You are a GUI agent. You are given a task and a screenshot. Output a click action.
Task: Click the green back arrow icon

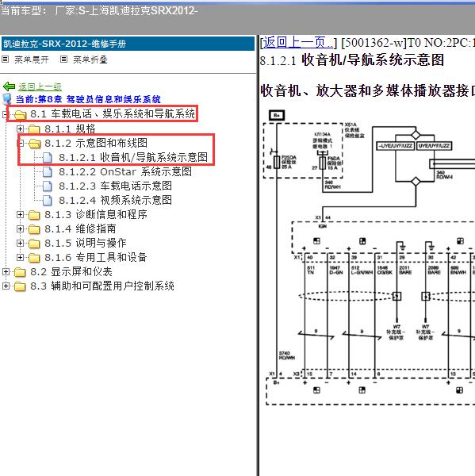point(9,86)
